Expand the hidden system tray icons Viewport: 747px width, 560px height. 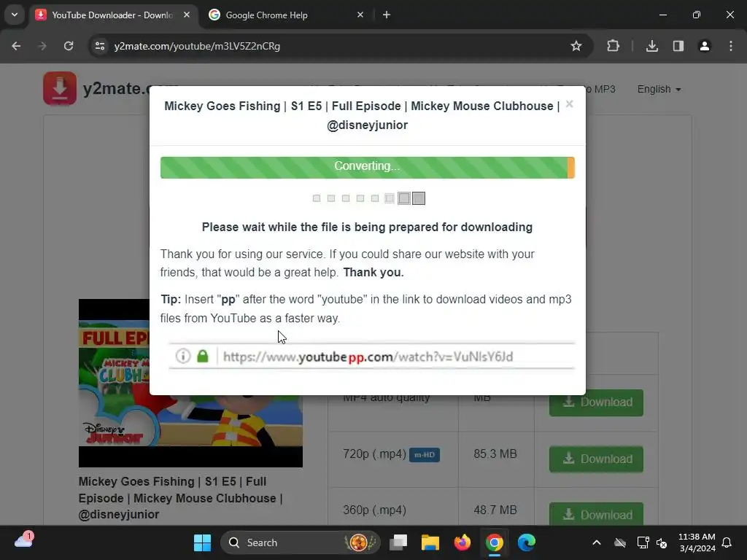597,542
